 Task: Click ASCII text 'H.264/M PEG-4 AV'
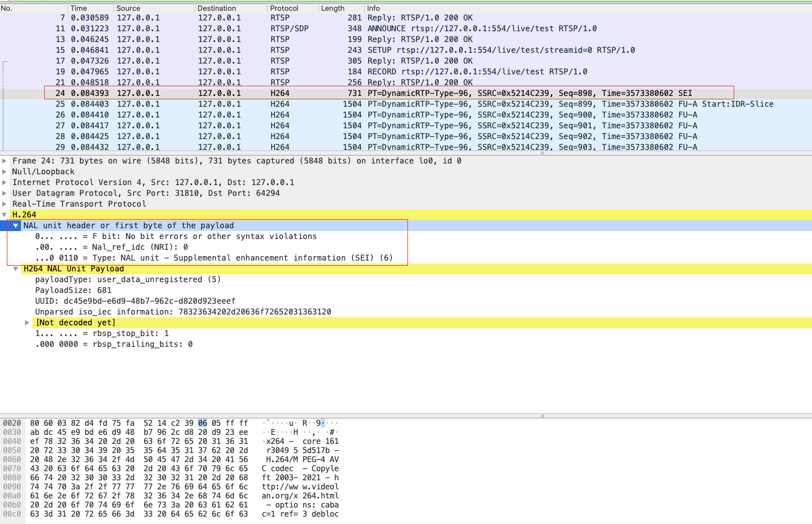pos(302,459)
